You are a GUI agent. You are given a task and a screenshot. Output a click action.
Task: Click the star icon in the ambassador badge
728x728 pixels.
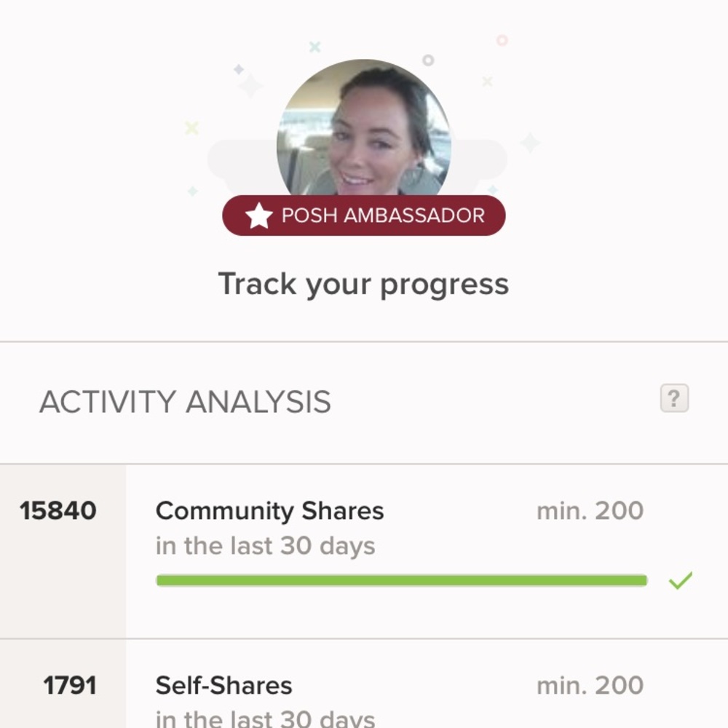(x=258, y=216)
